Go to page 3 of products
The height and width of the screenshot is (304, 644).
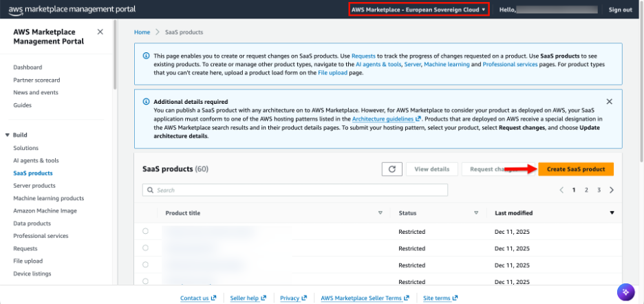click(599, 191)
